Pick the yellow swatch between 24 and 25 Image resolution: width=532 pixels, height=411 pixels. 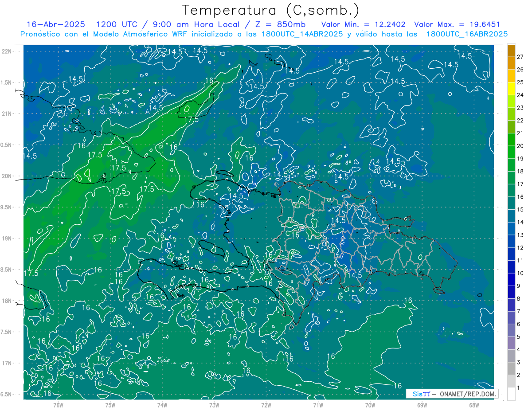tap(511, 89)
